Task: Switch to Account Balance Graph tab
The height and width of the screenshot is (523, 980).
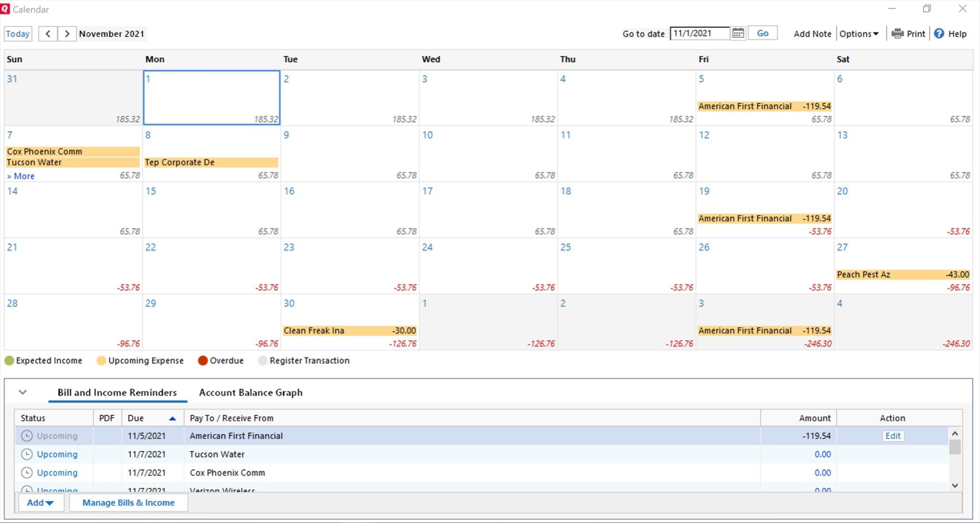Action: pyautogui.click(x=251, y=392)
